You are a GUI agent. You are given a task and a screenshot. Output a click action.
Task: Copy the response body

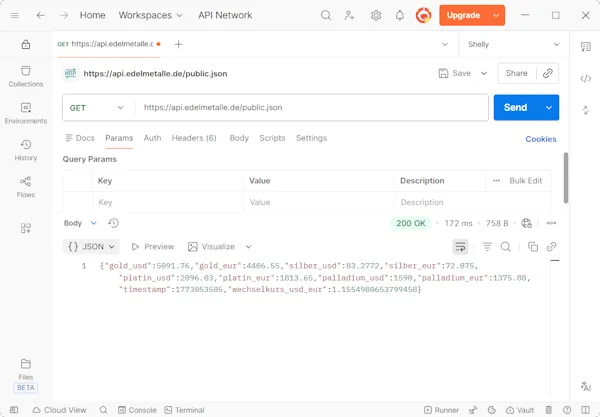coord(533,246)
